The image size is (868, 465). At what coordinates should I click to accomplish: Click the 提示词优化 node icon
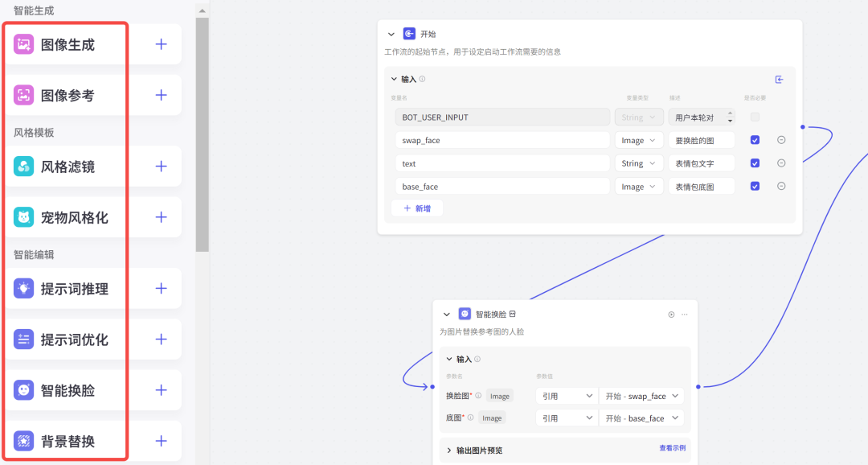(23, 339)
